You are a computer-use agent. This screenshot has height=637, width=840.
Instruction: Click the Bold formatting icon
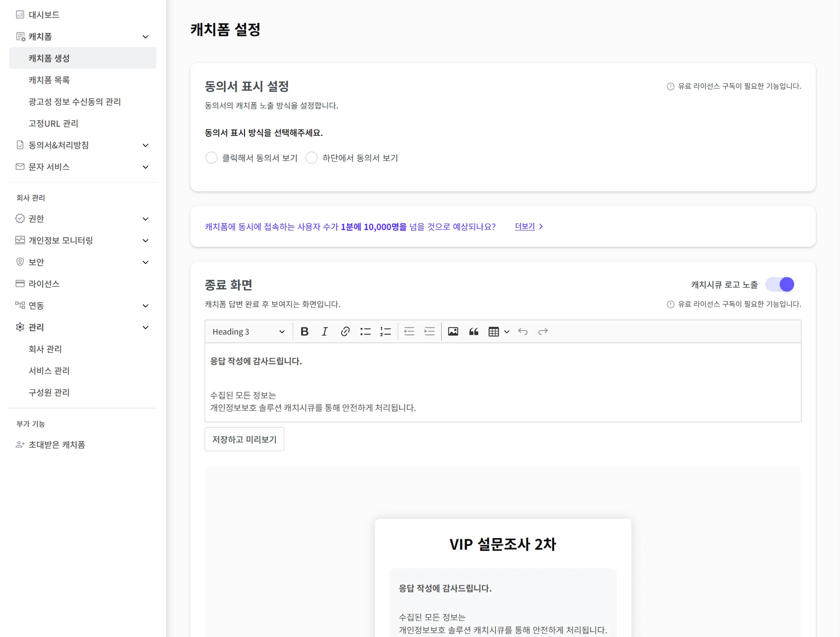(304, 331)
